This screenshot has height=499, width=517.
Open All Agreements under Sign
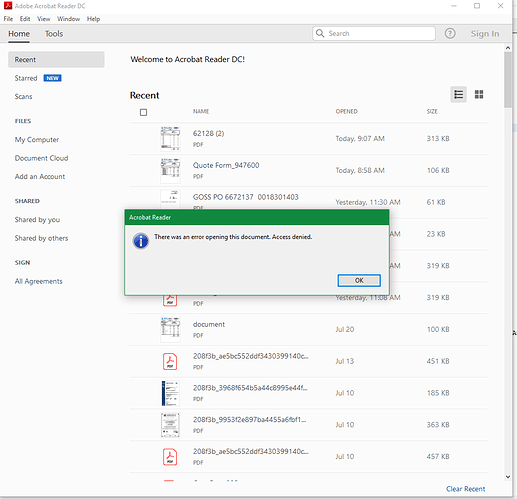[38, 281]
